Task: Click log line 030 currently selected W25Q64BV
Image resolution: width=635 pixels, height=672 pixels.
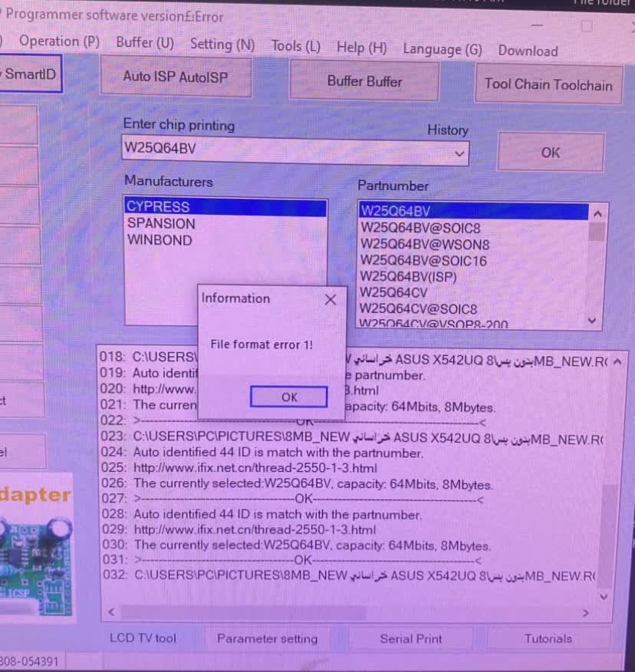Action: [313, 545]
